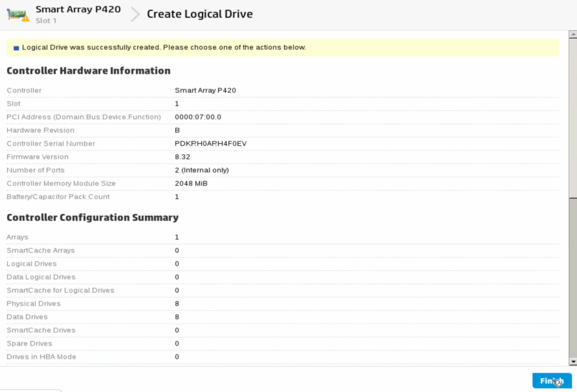Click the SmartCache Arrays label
Screen dimensions: 577x392
(x=41, y=251)
